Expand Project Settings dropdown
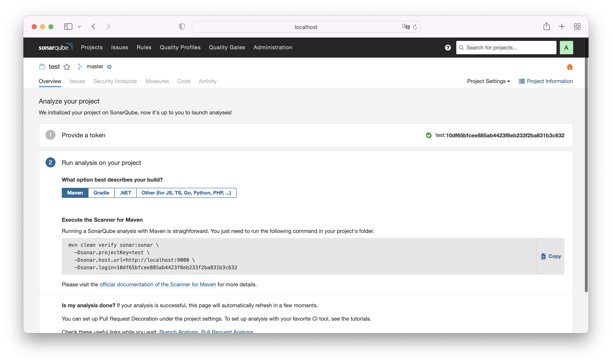 click(x=488, y=81)
